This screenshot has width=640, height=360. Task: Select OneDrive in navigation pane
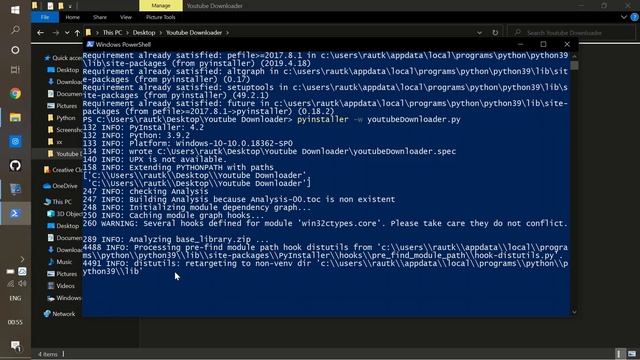point(60,186)
